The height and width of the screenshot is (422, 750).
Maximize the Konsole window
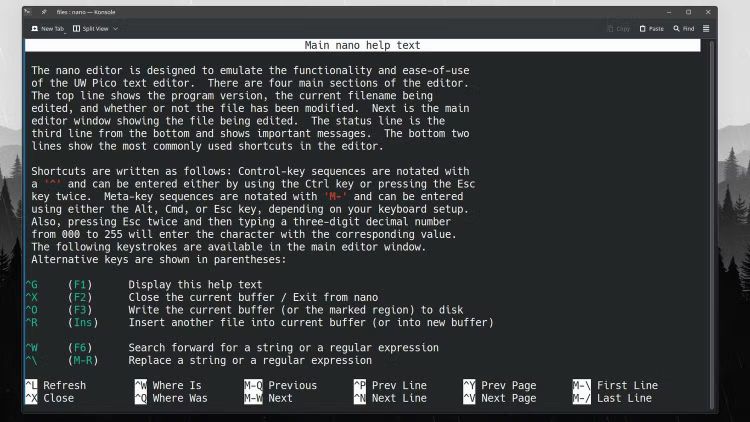688,12
